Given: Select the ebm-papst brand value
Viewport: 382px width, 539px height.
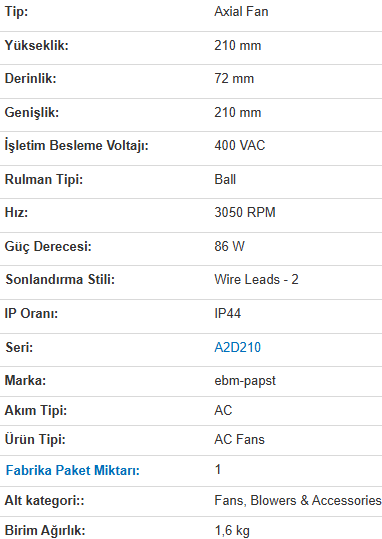Looking at the screenshot, I should pyautogui.click(x=245, y=381).
